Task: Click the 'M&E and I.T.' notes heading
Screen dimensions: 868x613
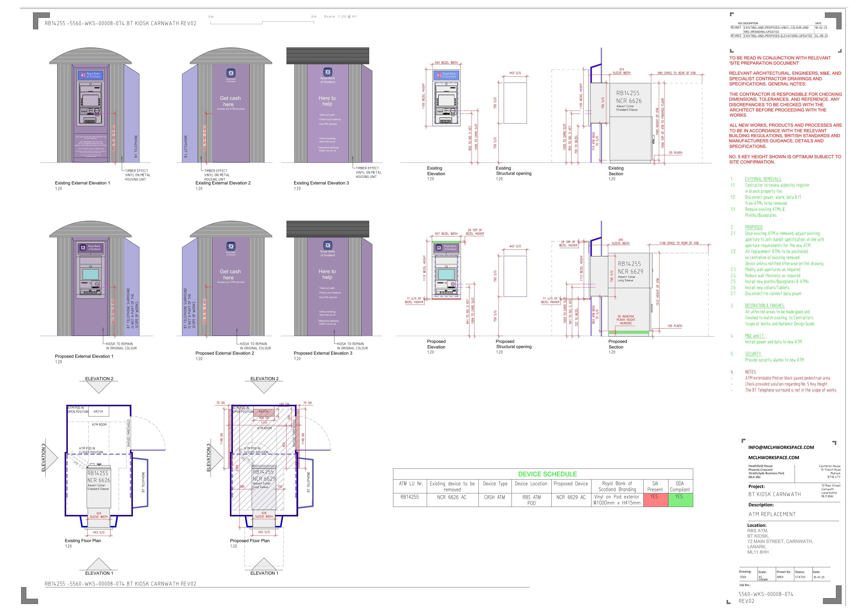Action: pyautogui.click(x=755, y=336)
